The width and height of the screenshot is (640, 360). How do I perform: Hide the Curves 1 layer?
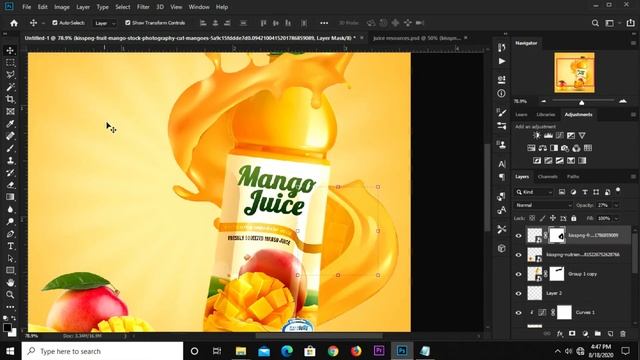coord(518,313)
